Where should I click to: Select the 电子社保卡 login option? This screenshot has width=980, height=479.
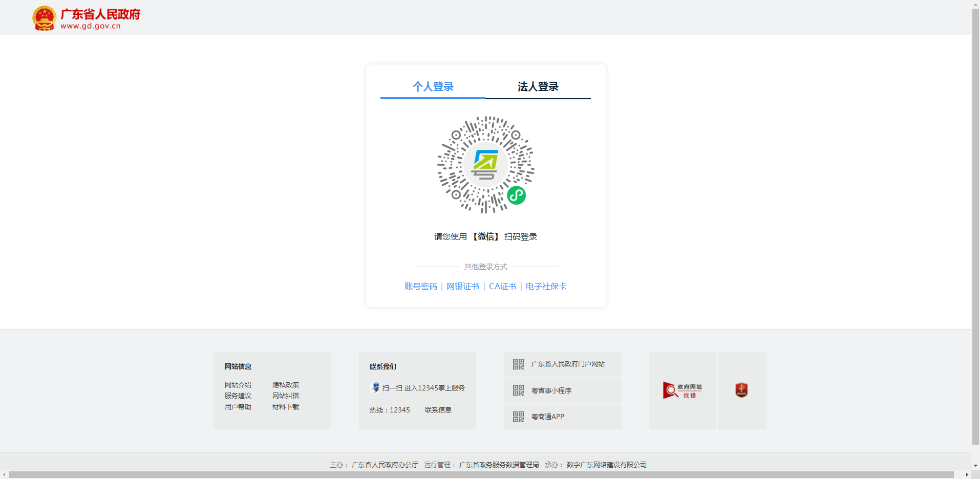546,287
